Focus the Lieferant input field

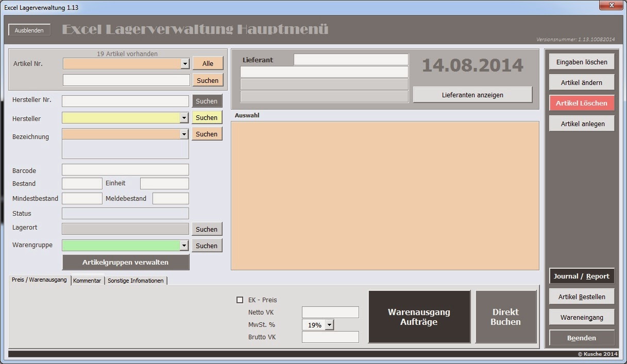point(351,60)
